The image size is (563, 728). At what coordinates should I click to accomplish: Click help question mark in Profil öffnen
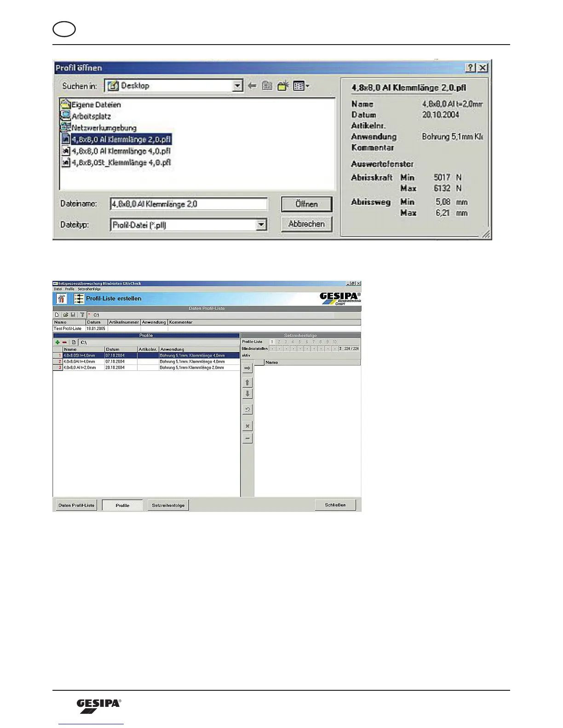(470, 68)
